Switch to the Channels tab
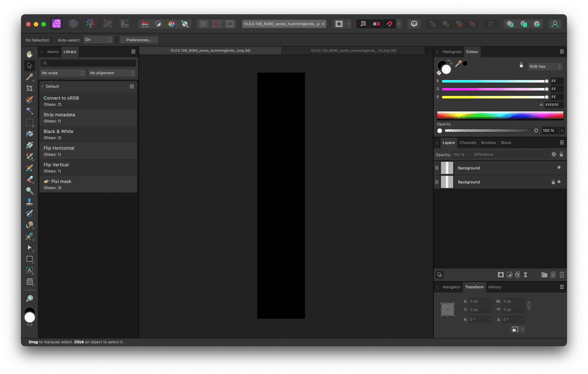 coord(468,143)
